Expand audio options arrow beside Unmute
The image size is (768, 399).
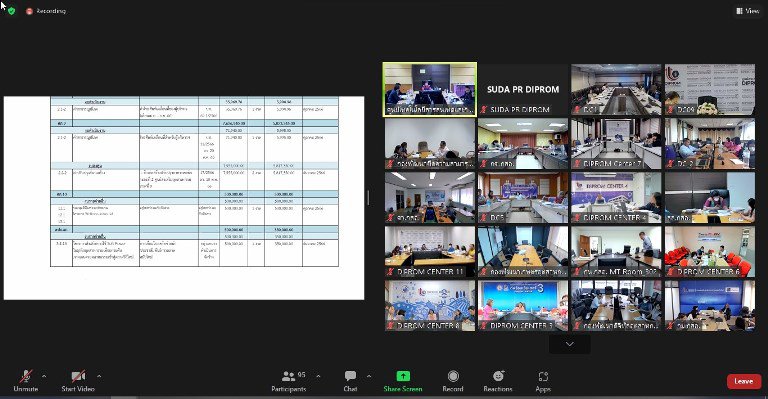(44, 376)
